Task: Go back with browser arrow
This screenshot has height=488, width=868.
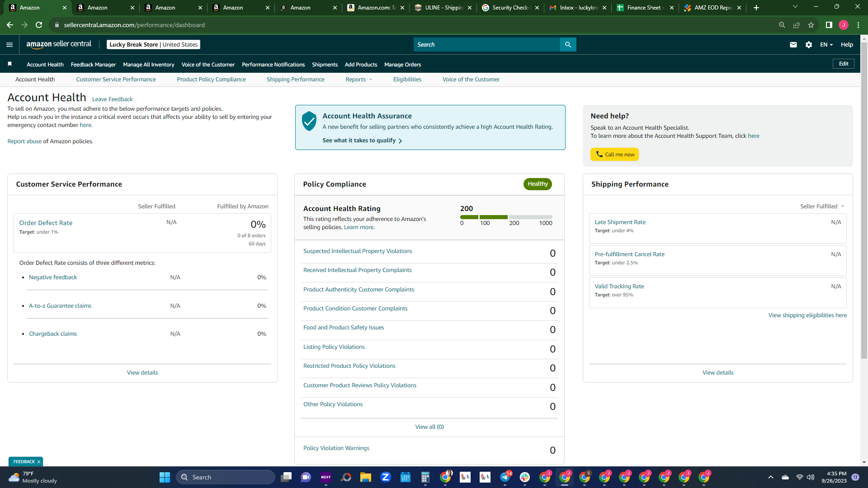Action: tap(10, 25)
